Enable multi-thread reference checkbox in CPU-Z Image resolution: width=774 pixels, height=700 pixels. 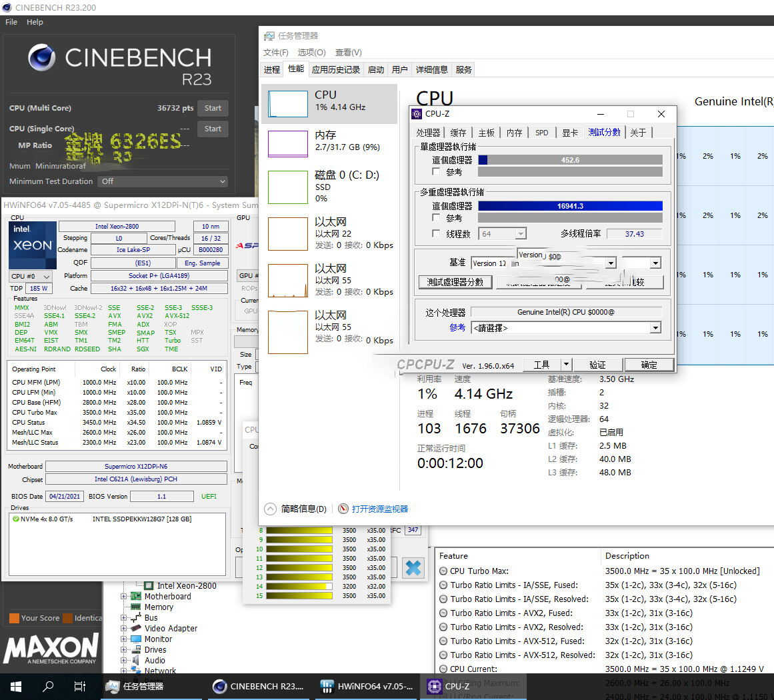coord(436,218)
